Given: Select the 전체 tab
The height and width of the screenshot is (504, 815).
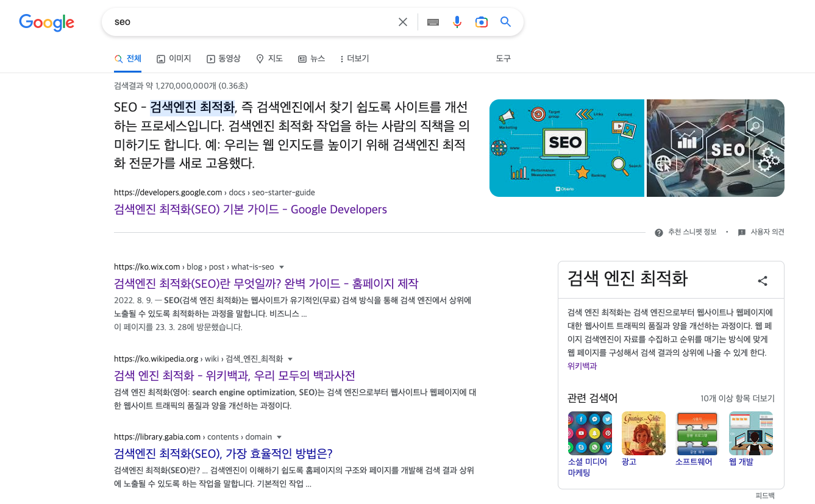Looking at the screenshot, I should pos(128,59).
